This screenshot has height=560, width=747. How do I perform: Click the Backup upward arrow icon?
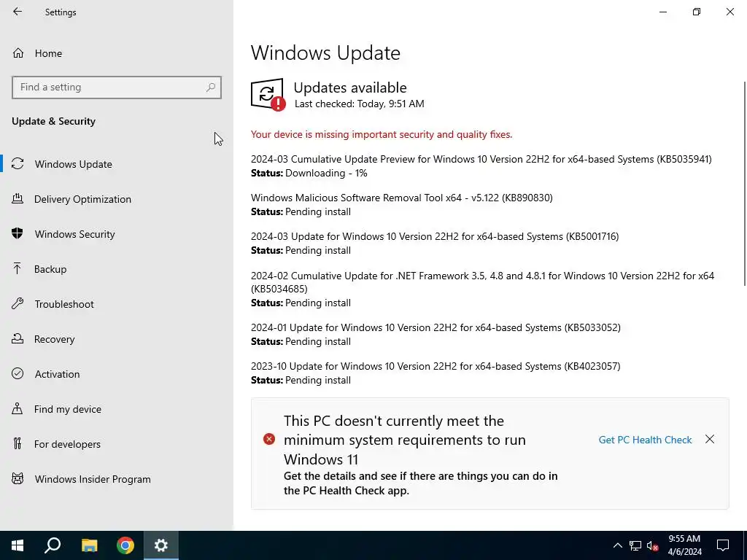[18, 268]
